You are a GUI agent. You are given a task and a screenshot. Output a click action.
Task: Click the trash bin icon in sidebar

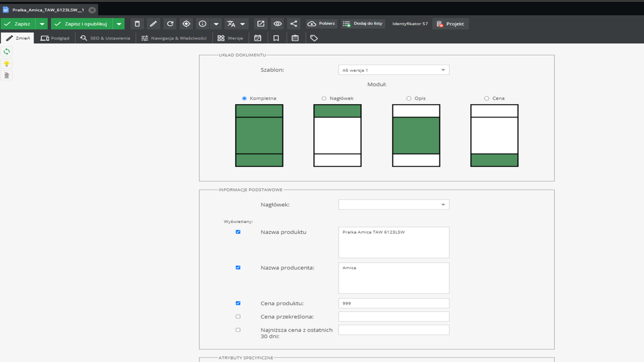[6, 76]
